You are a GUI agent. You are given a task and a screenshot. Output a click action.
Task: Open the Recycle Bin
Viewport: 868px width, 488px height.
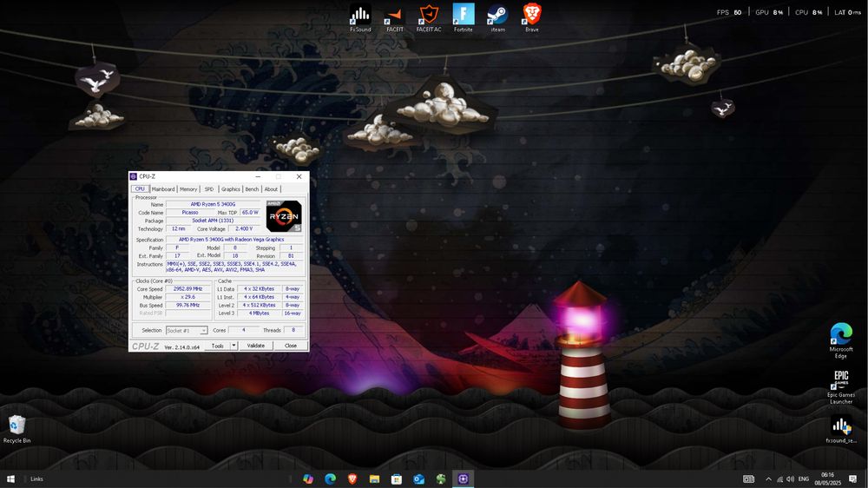tap(16, 425)
